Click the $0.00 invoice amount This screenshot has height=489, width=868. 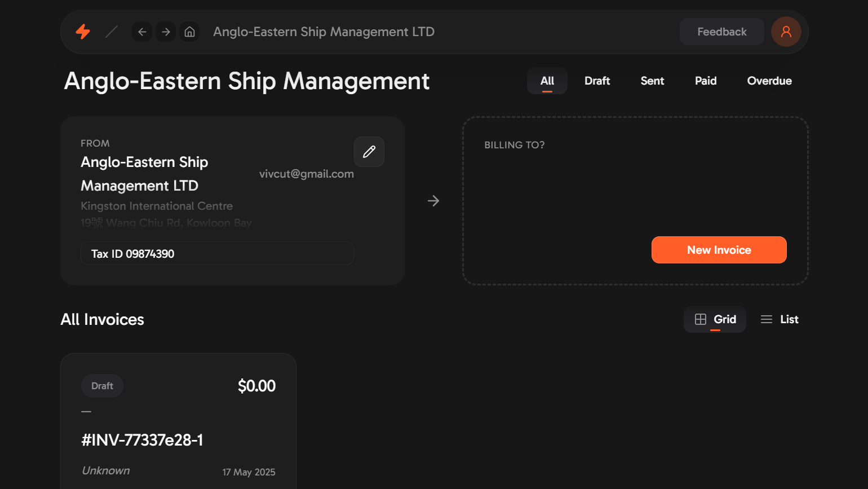[x=256, y=386]
